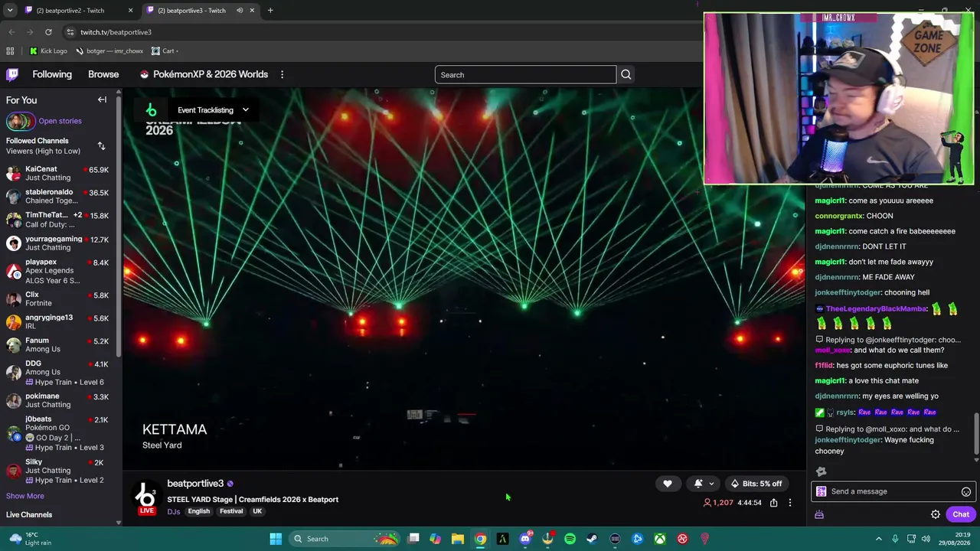Open stories link in sidebar
Viewport: 980px width, 551px height.
[60, 121]
